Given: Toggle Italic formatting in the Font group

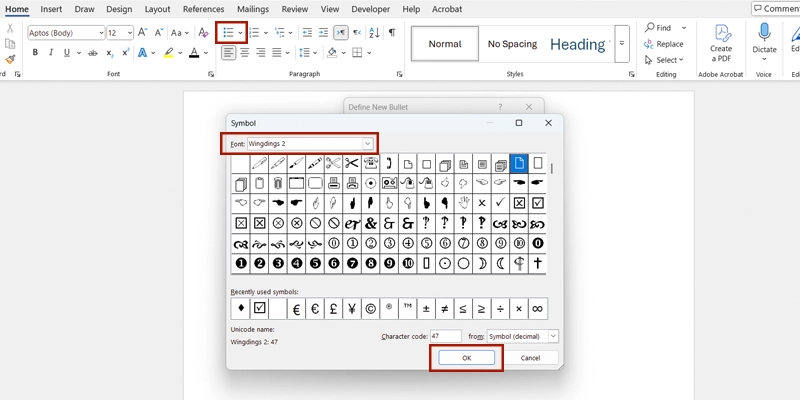Looking at the screenshot, I should point(53,53).
